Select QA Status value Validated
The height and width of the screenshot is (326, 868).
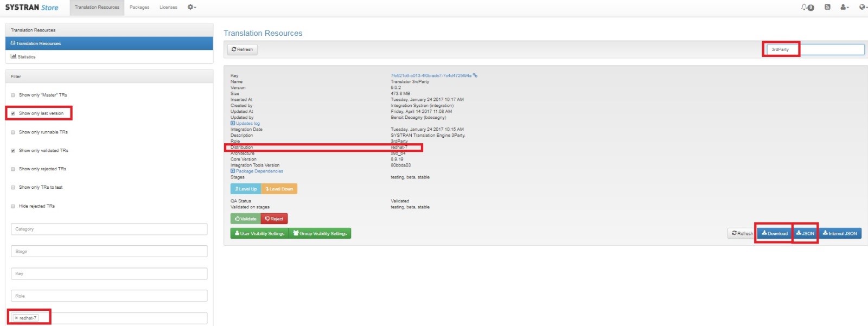pyautogui.click(x=400, y=201)
